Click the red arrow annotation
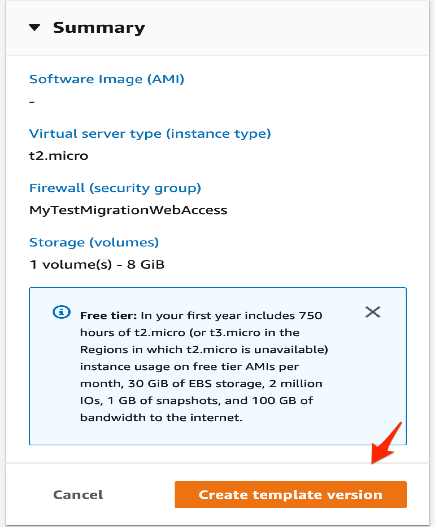436x528 pixels. (x=386, y=443)
